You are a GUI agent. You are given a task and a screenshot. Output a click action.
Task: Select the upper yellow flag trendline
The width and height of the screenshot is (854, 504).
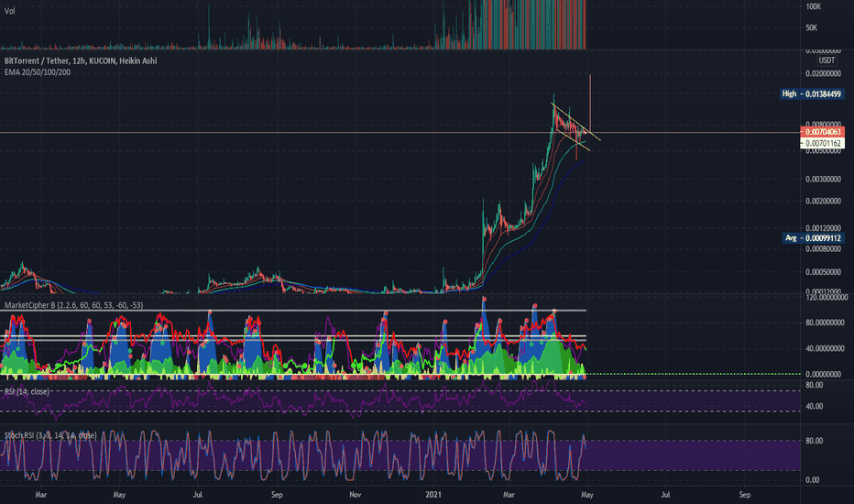[x=576, y=122]
